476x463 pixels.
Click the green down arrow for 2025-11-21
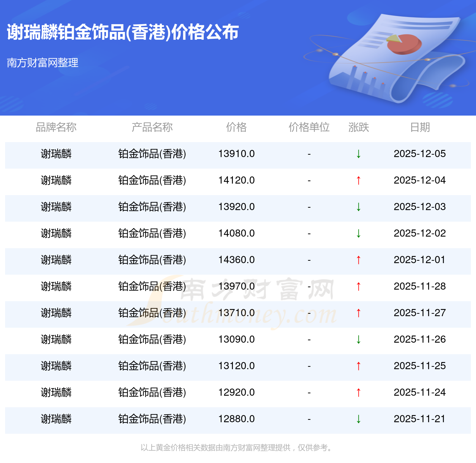point(358,419)
